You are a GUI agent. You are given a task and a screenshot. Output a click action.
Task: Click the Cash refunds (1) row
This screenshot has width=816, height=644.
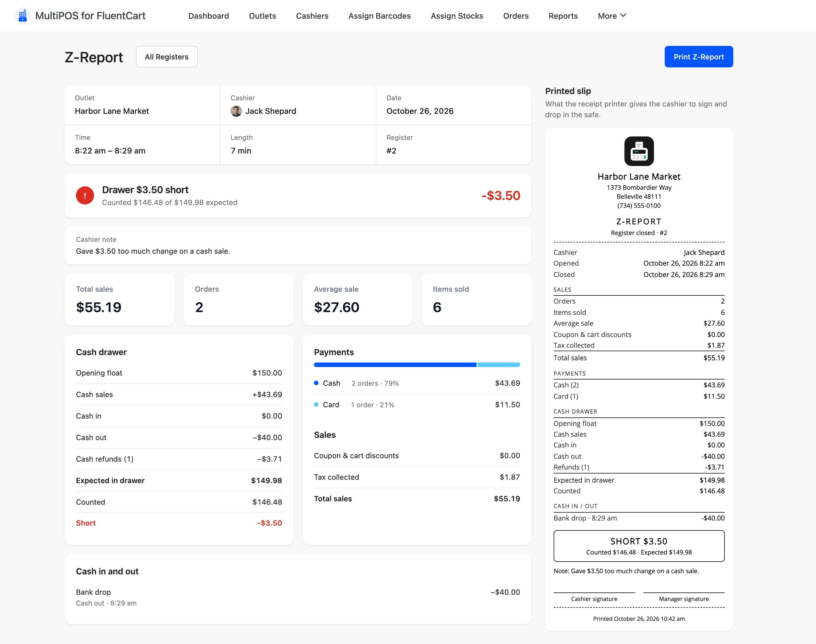point(179,459)
